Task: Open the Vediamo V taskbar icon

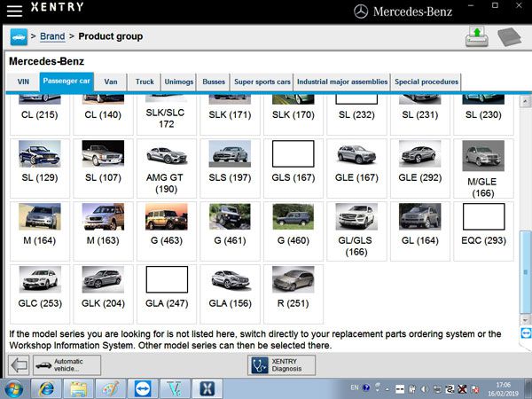Action: pyautogui.click(x=175, y=389)
